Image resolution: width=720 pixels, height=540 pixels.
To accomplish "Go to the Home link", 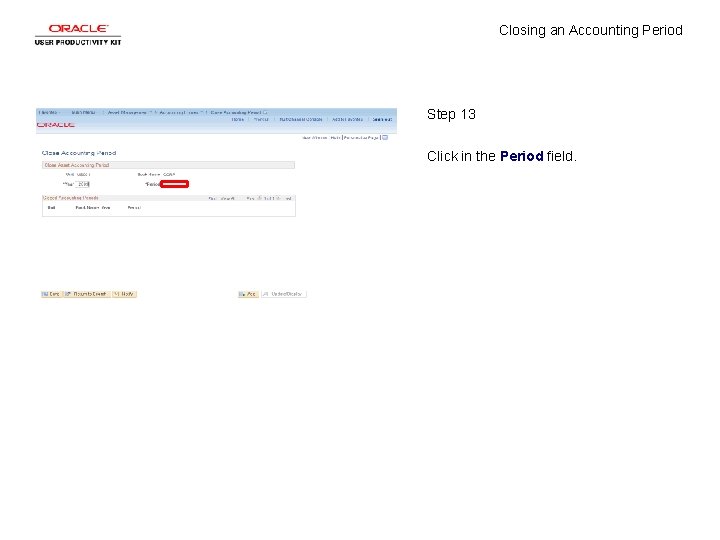I will (237, 119).
